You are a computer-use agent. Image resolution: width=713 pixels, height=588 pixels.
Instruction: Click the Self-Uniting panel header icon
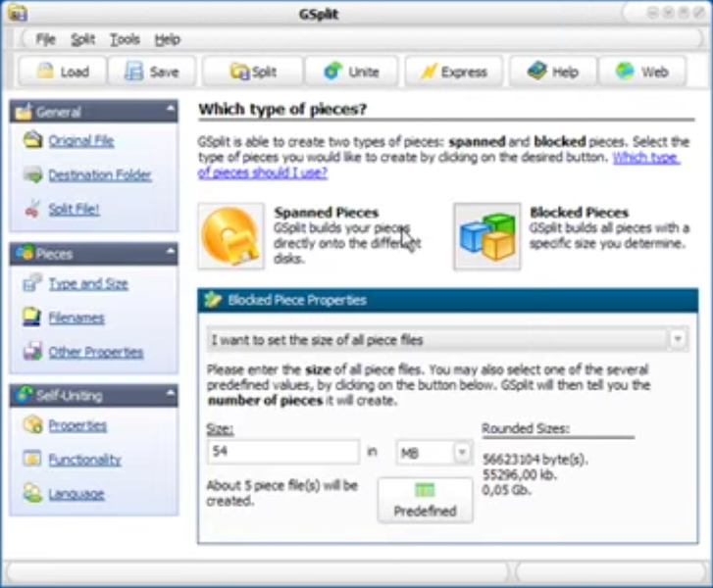click(x=24, y=394)
